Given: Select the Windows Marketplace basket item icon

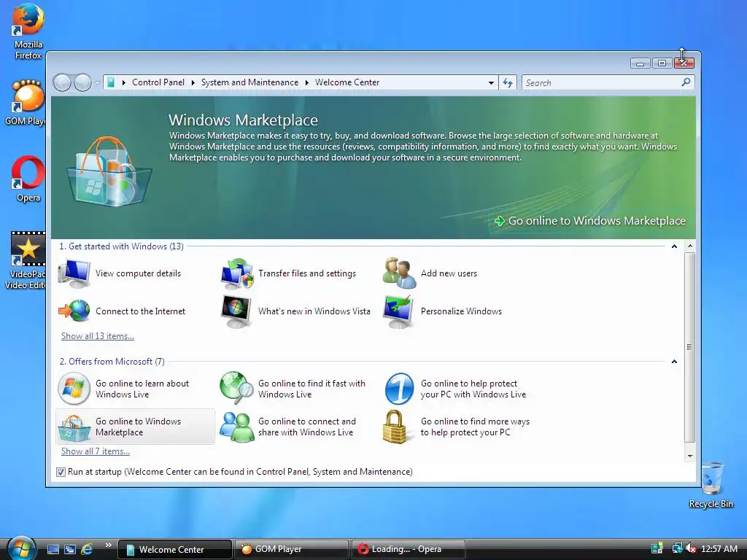Looking at the screenshot, I should pos(74,427).
